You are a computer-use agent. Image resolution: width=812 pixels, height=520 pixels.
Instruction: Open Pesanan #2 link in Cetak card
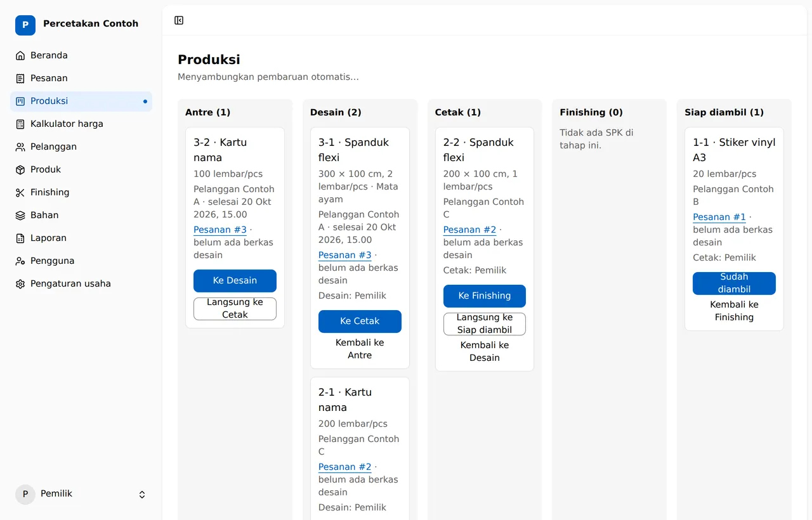point(470,230)
